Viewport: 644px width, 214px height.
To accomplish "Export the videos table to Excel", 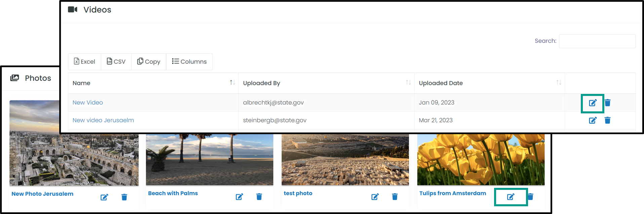I will click(85, 62).
